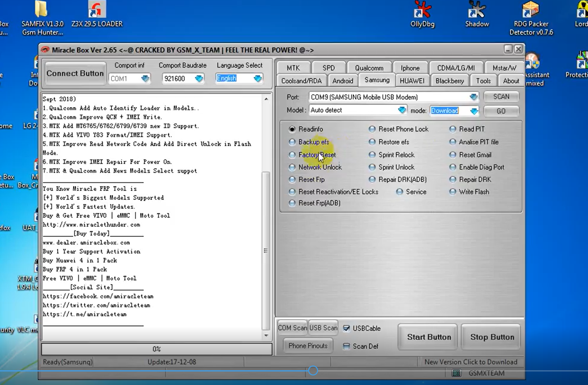
Task: Click the USB Scan button
Action: pyautogui.click(x=323, y=328)
